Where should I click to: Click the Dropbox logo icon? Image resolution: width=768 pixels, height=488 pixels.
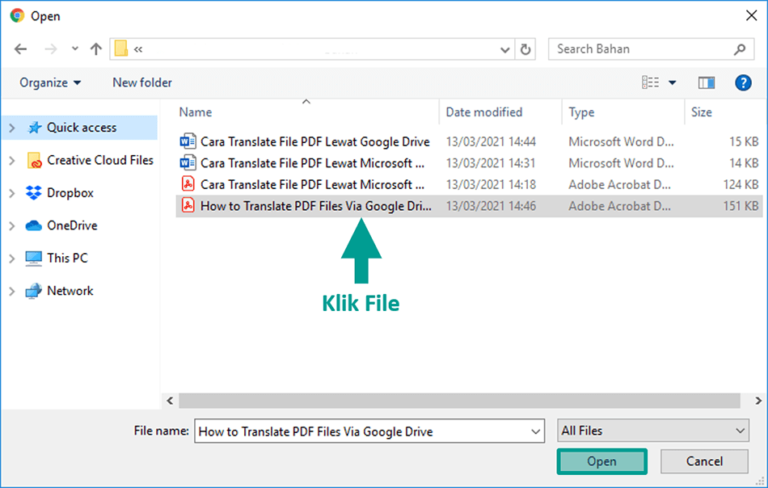[x=34, y=193]
